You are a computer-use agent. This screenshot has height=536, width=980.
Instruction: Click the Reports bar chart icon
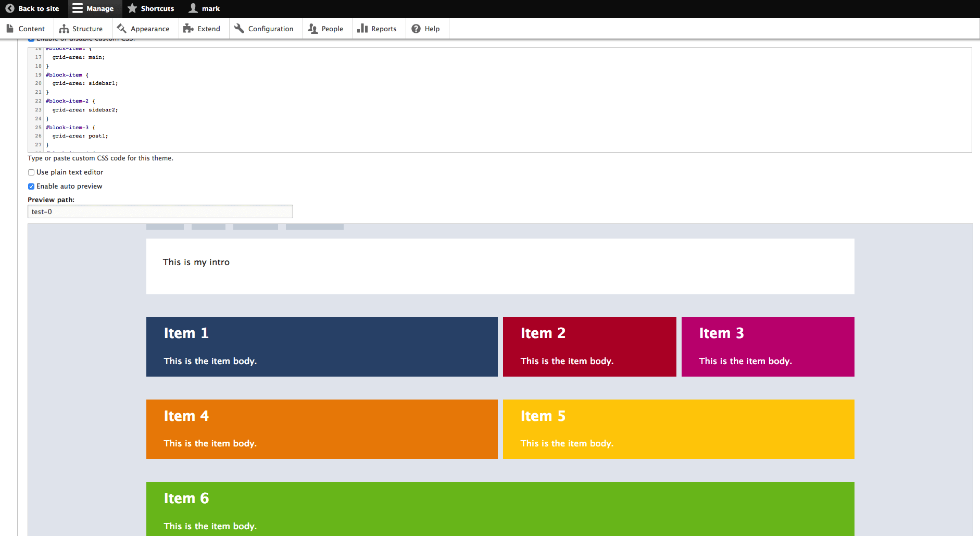coord(362,29)
